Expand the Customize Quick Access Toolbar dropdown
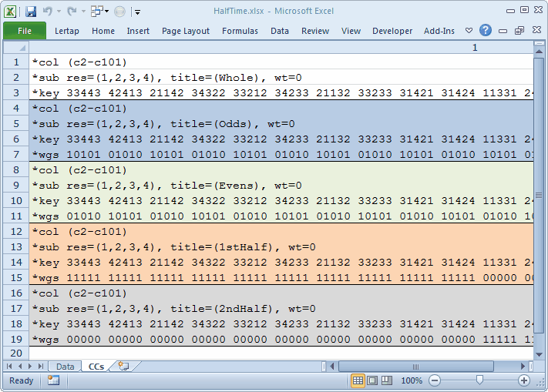This screenshot has height=392, width=548. click(137, 12)
